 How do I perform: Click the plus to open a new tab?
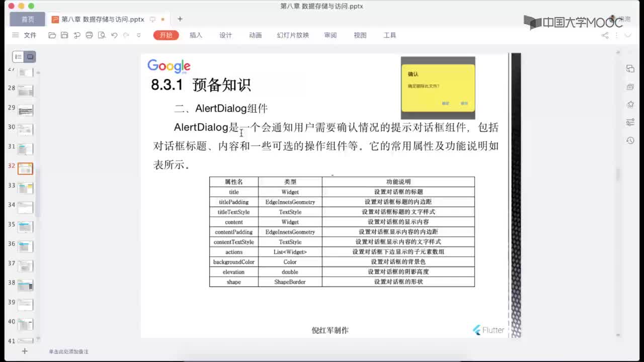(180, 19)
